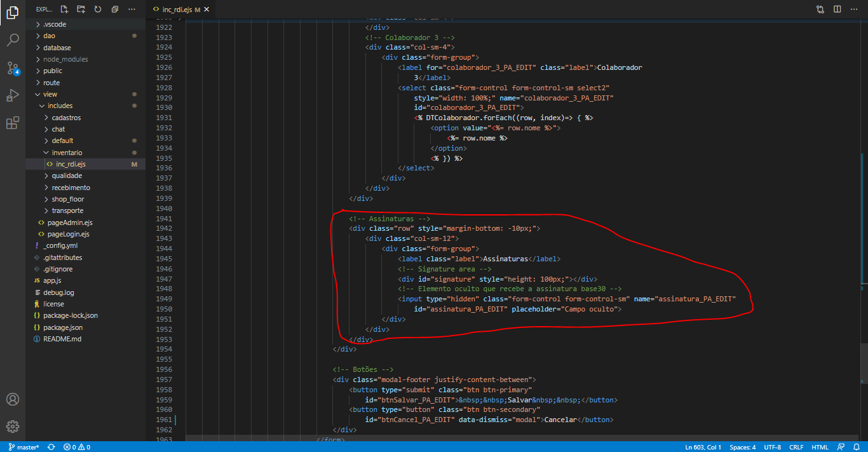Open the Manage gear icon
The width and height of the screenshot is (868, 452).
click(12, 427)
